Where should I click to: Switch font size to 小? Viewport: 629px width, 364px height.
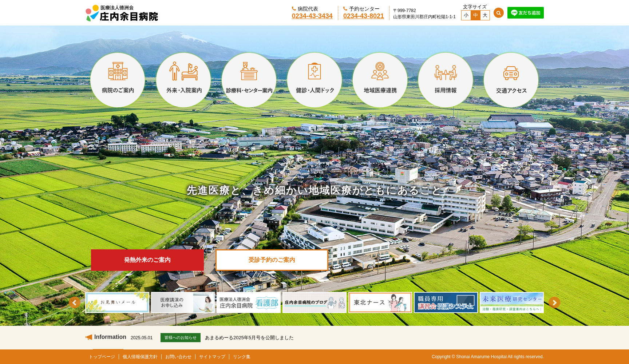pos(466,15)
